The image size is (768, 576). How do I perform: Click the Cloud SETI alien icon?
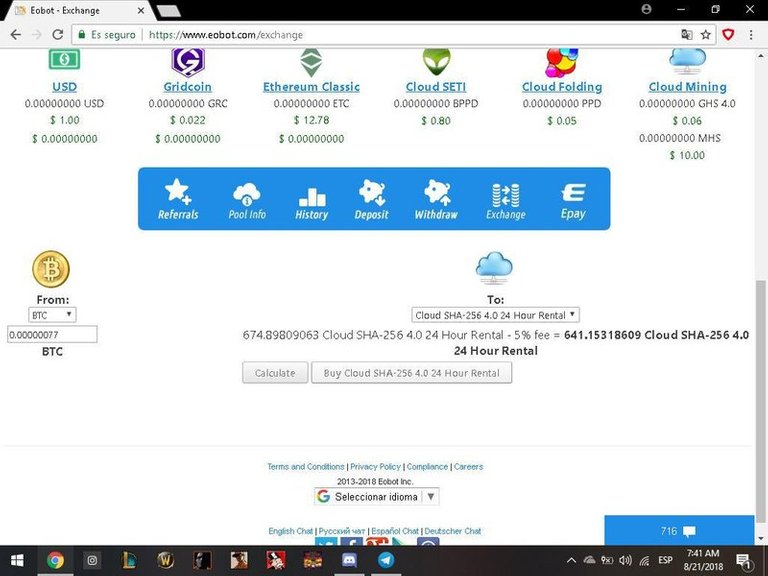(436, 61)
